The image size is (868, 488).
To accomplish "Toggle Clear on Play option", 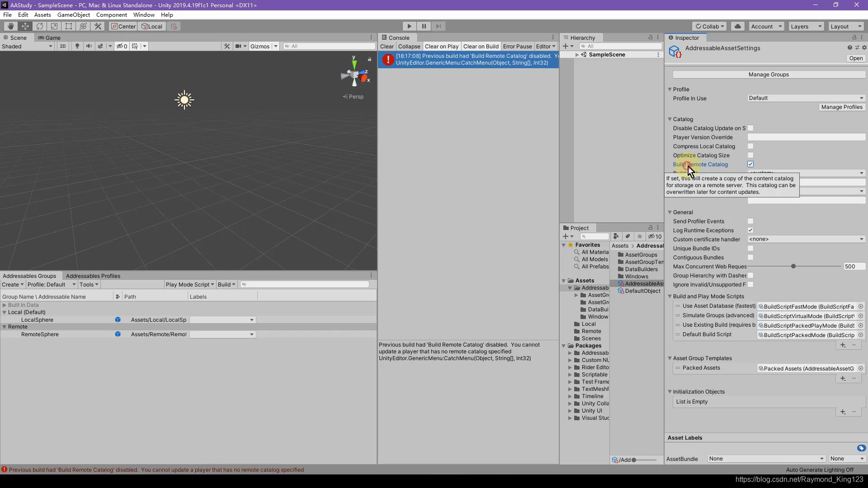I will point(442,46).
